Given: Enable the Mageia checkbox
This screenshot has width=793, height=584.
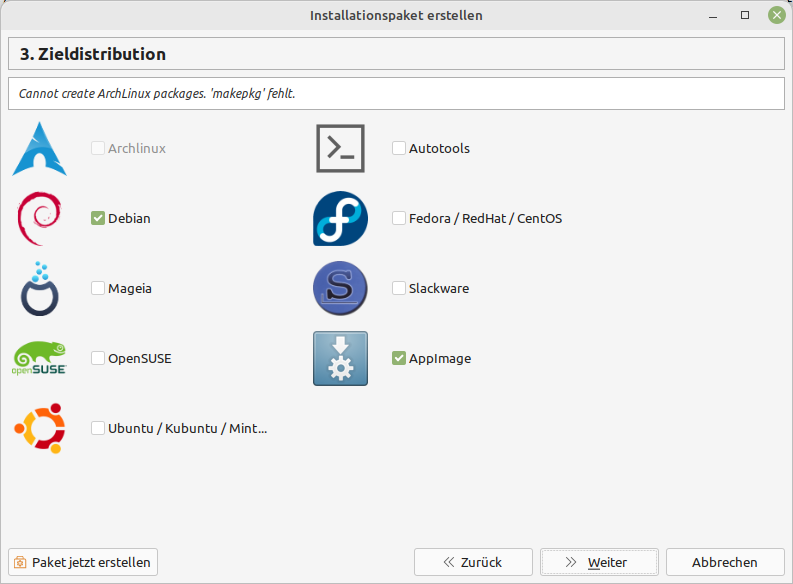Looking at the screenshot, I should [x=98, y=288].
